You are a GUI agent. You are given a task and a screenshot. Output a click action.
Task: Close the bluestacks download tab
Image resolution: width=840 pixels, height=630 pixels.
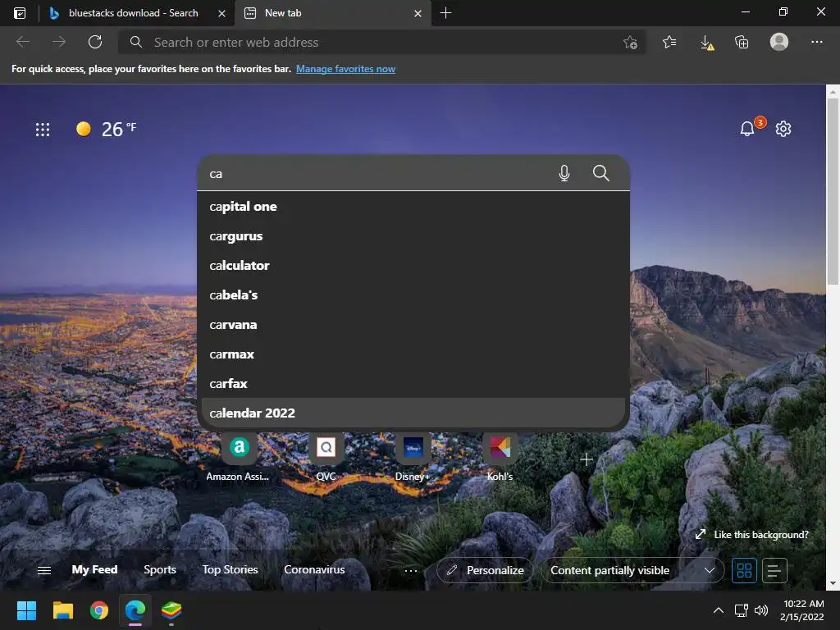coord(221,13)
